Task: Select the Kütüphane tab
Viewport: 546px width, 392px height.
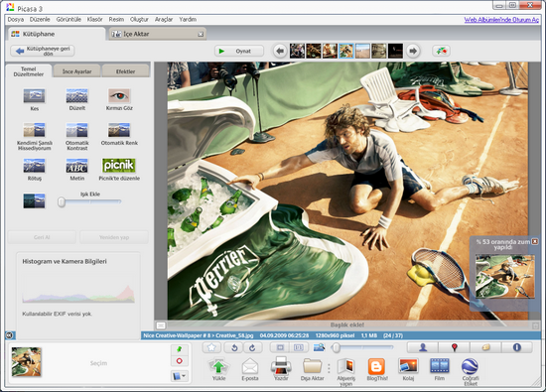Action: click(56, 34)
